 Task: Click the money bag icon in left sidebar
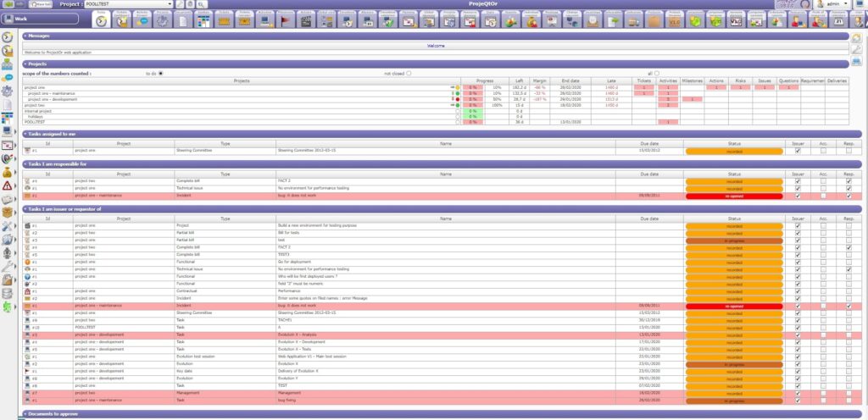tap(7, 172)
